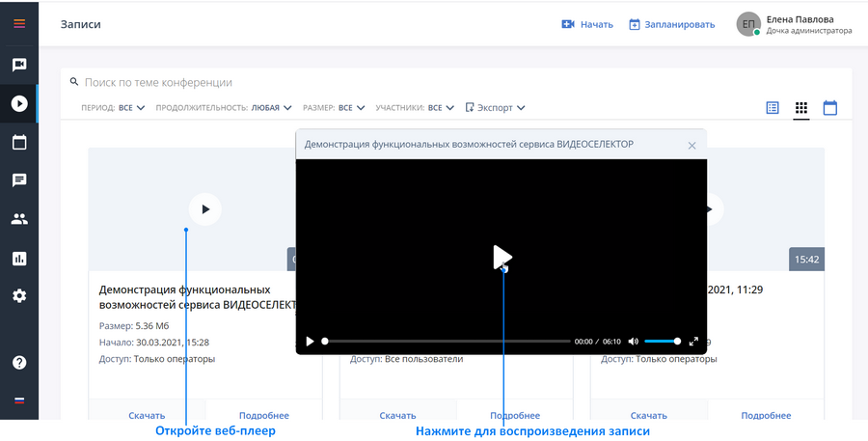Click Запланировать to schedule a conference
The height and width of the screenshot is (441, 868).
tap(672, 24)
